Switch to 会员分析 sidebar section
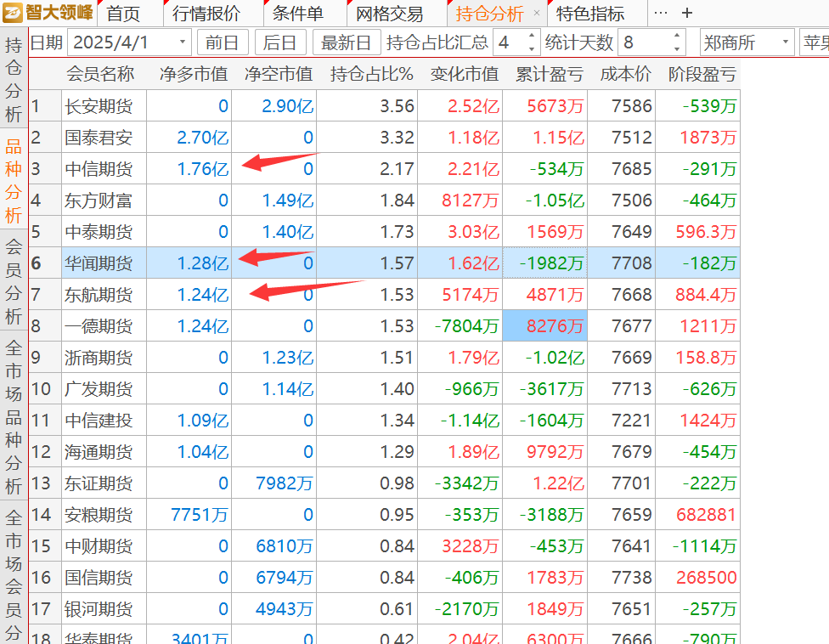 pos(14,281)
